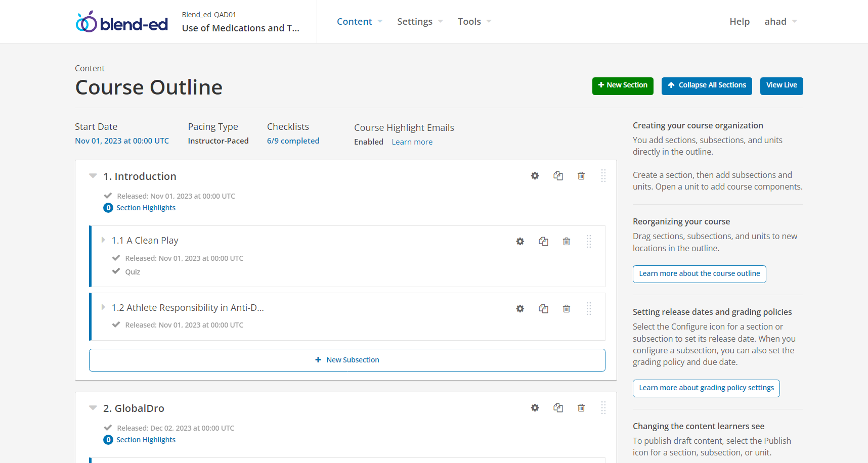Delete the Athlete Responsibility subsection
This screenshot has height=463, width=868.
[x=567, y=309]
